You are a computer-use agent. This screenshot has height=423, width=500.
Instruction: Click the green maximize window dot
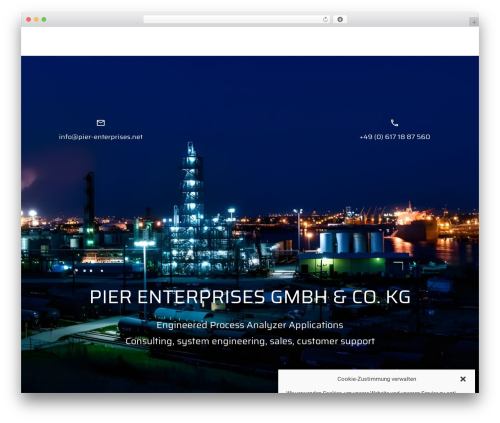click(x=44, y=19)
